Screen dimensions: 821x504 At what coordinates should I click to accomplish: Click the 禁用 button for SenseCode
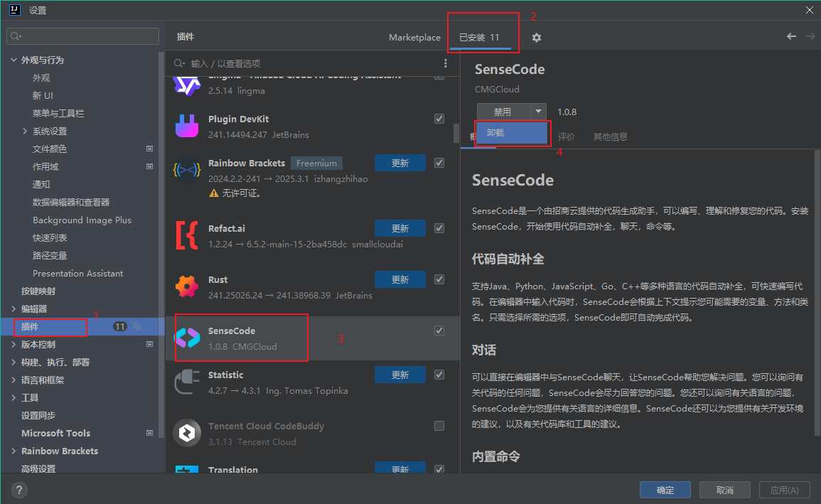tap(503, 112)
